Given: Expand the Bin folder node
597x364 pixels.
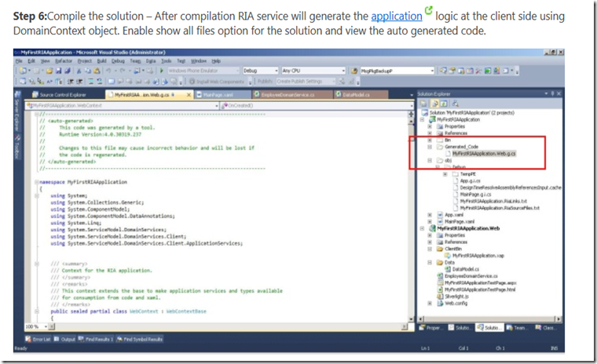Looking at the screenshot, I should tap(430, 140).
